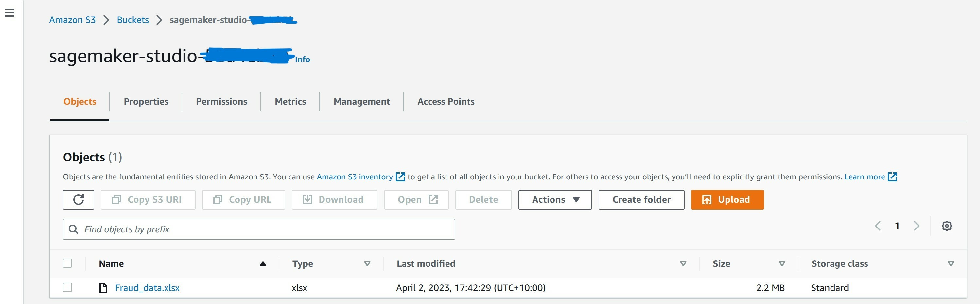Image resolution: width=980 pixels, height=304 pixels.
Task: Click the Learn more external link icon
Action: click(x=892, y=177)
